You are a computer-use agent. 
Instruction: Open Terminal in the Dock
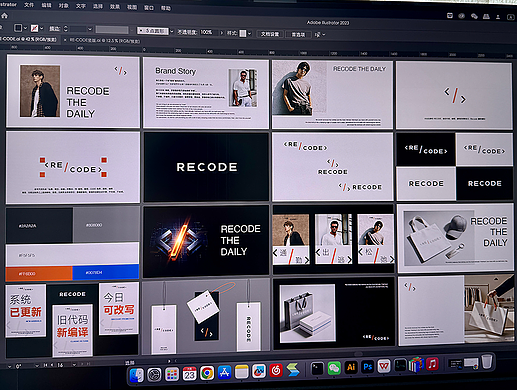(x=317, y=368)
